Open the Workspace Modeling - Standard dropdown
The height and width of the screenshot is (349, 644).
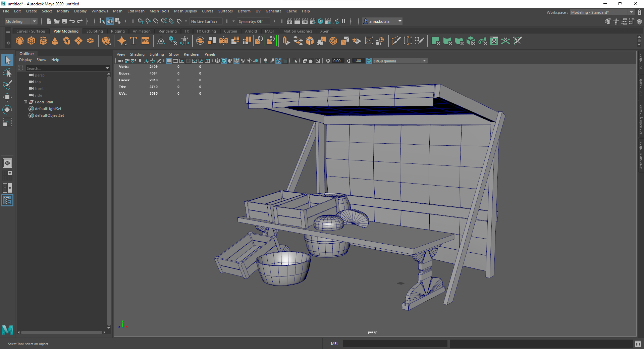pyautogui.click(x=602, y=12)
